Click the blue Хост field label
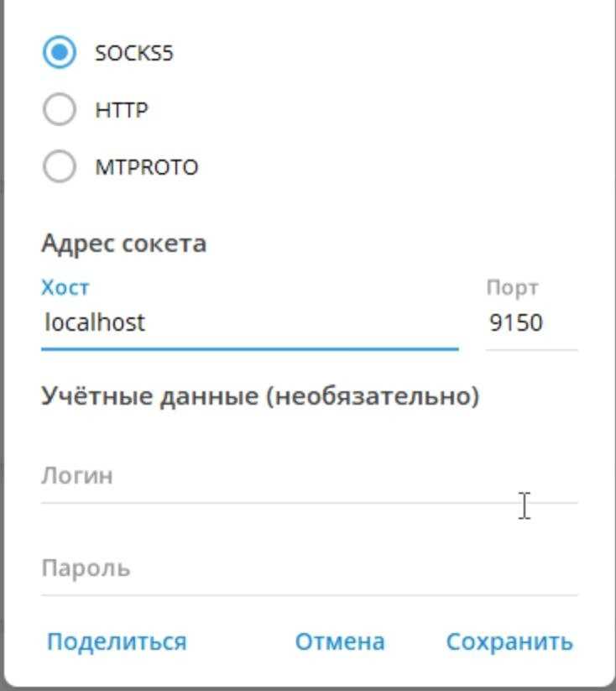The width and height of the screenshot is (616, 691). click(x=65, y=288)
